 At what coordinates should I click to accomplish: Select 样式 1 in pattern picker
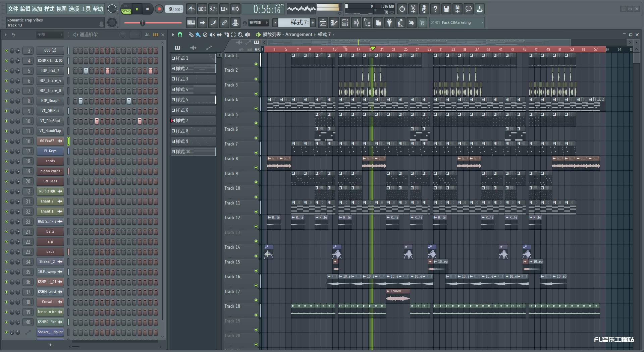tap(194, 58)
